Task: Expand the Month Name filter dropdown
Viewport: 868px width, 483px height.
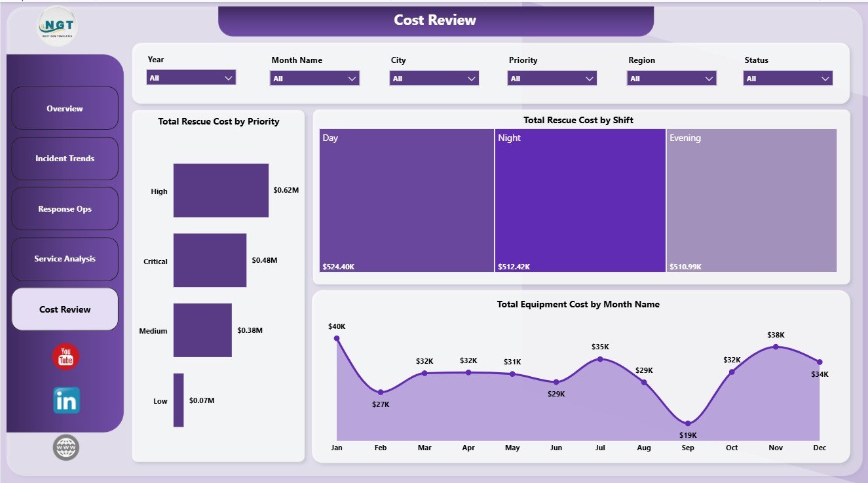Action: [314, 79]
